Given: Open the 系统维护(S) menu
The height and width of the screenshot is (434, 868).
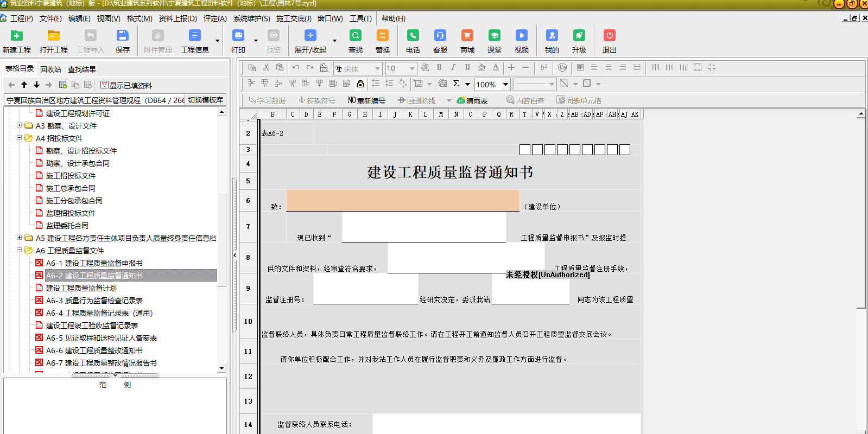Looking at the screenshot, I should (x=251, y=18).
